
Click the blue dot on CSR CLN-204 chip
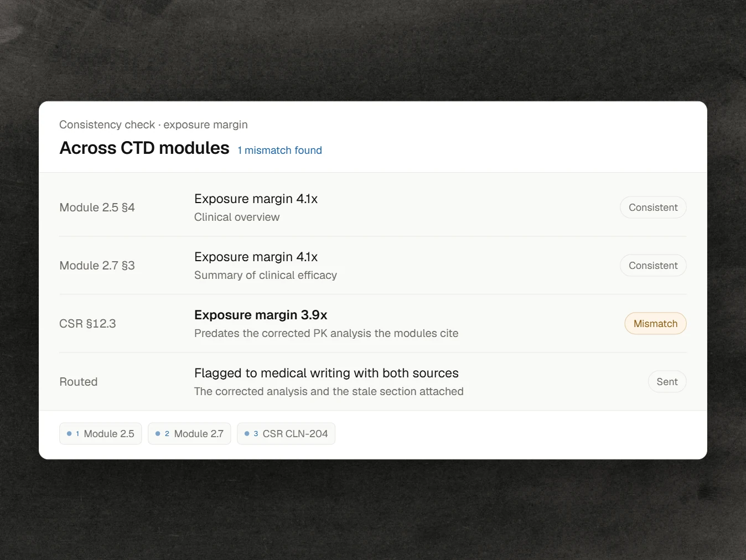pos(247,434)
